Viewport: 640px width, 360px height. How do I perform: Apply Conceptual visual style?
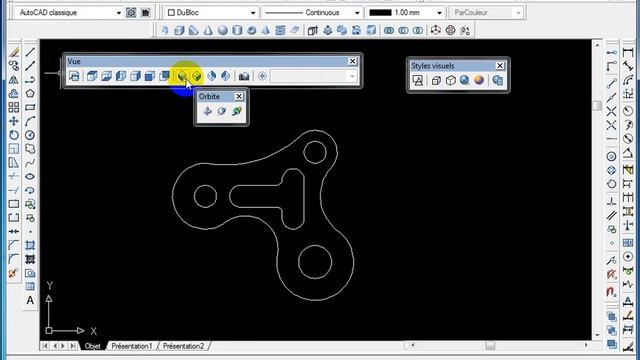[479, 80]
